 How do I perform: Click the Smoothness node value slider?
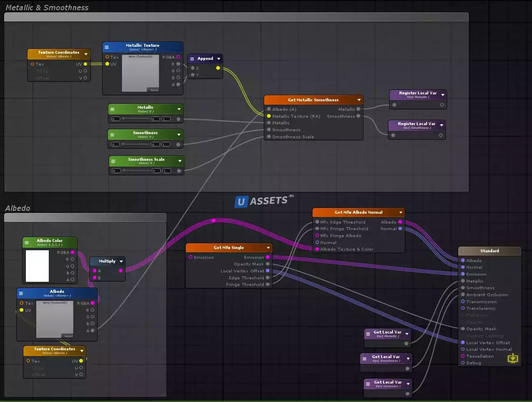click(x=136, y=144)
